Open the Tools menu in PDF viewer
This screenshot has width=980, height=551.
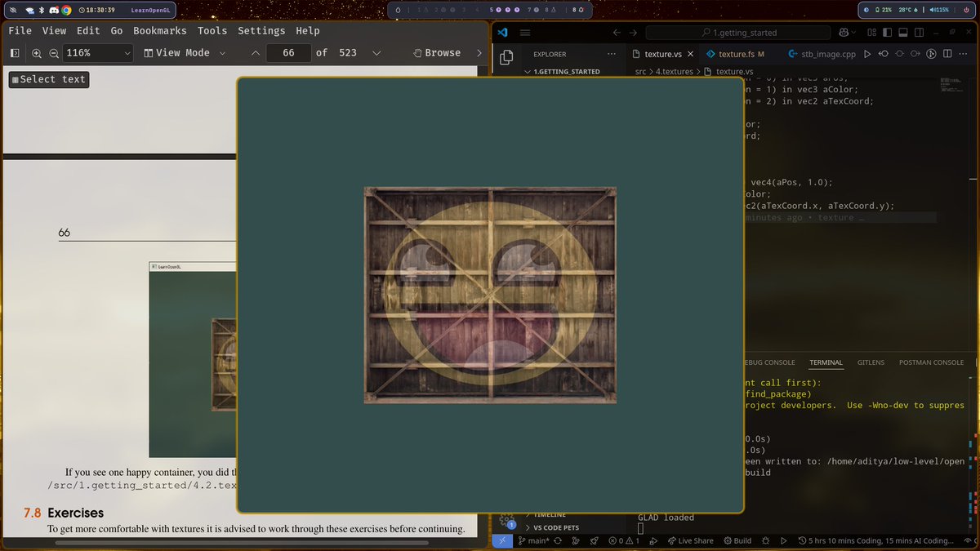pyautogui.click(x=212, y=30)
